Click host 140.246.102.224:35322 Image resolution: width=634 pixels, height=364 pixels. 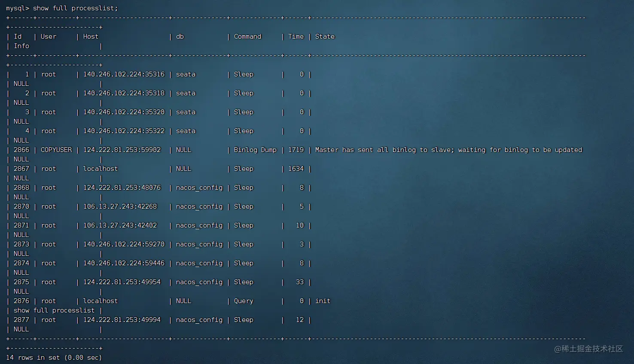click(124, 131)
